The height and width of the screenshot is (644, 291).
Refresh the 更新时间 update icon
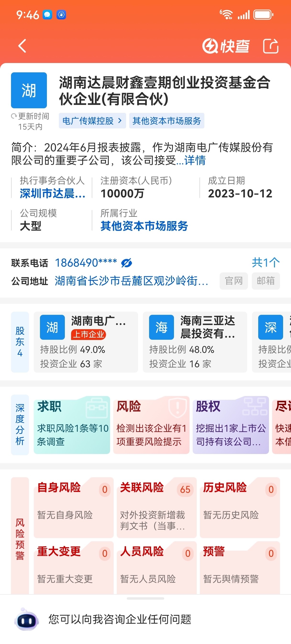point(14,116)
